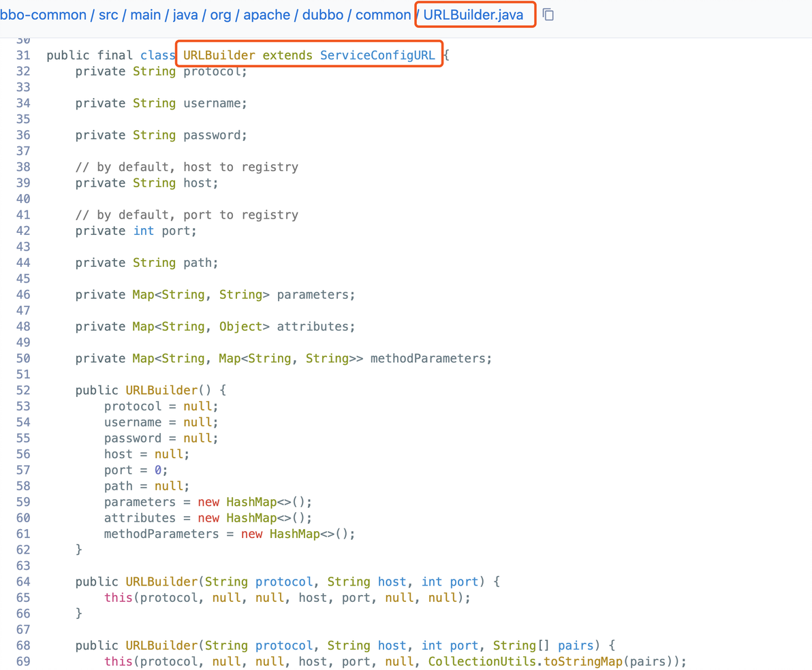Click 'this(...)' call on line 65

tap(287, 598)
